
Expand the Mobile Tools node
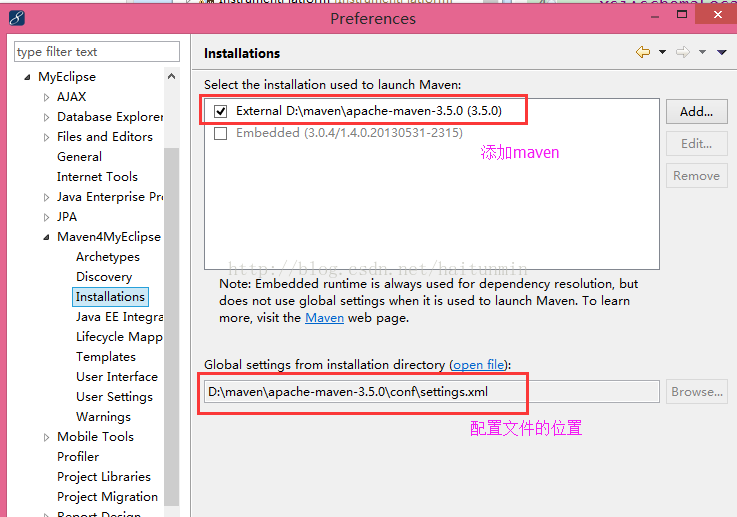click(46, 437)
